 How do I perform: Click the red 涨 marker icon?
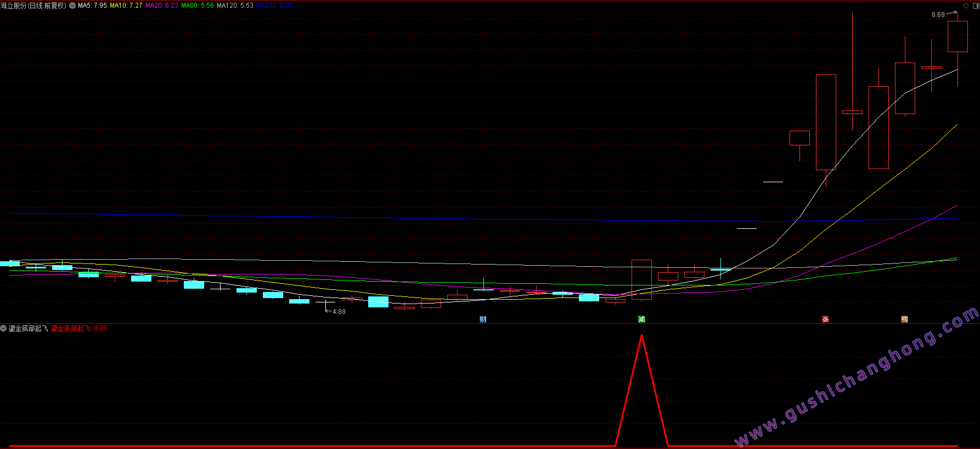(825, 319)
